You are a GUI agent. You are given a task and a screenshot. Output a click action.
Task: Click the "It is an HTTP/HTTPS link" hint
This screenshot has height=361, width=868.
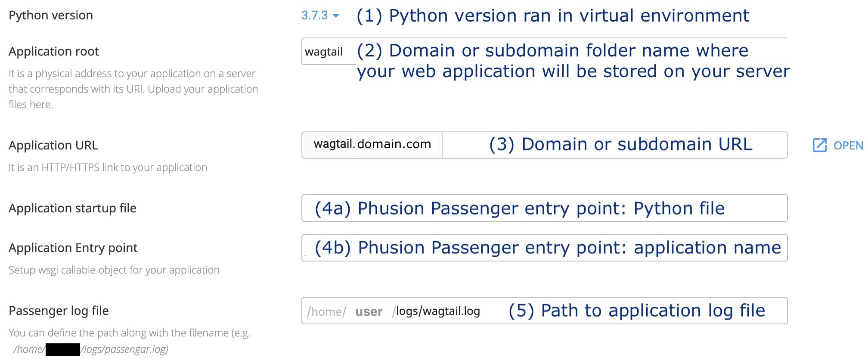click(108, 168)
